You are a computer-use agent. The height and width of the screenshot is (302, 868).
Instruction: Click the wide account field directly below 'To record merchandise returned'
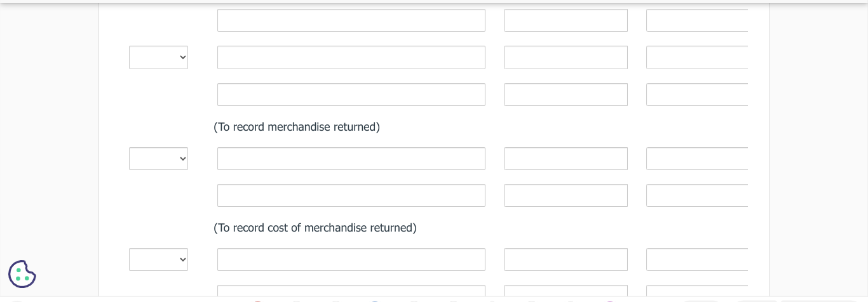click(x=351, y=159)
